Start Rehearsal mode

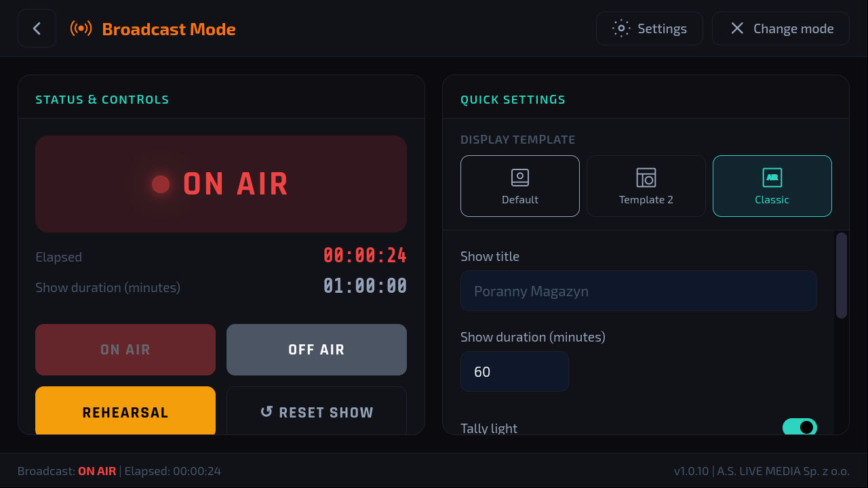[x=125, y=411]
